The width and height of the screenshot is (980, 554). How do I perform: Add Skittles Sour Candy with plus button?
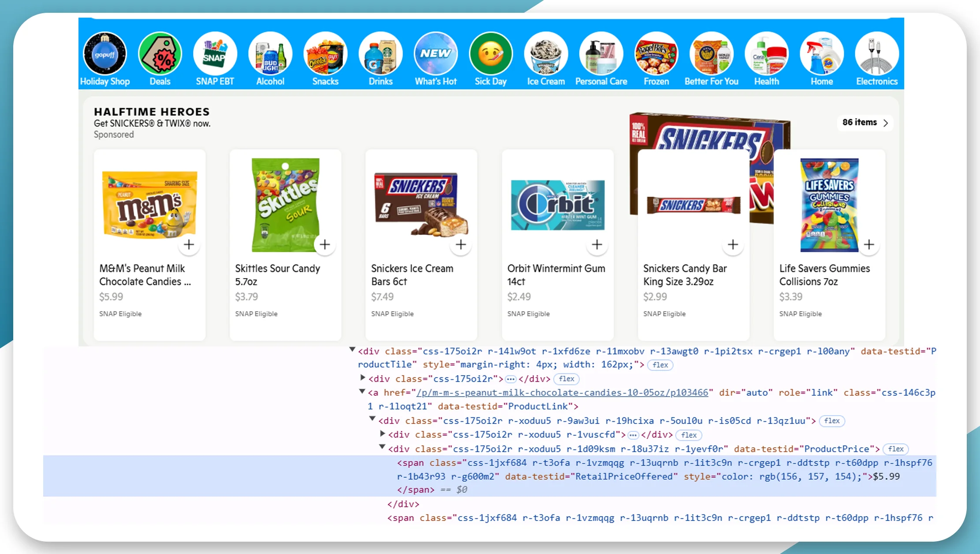click(x=325, y=244)
